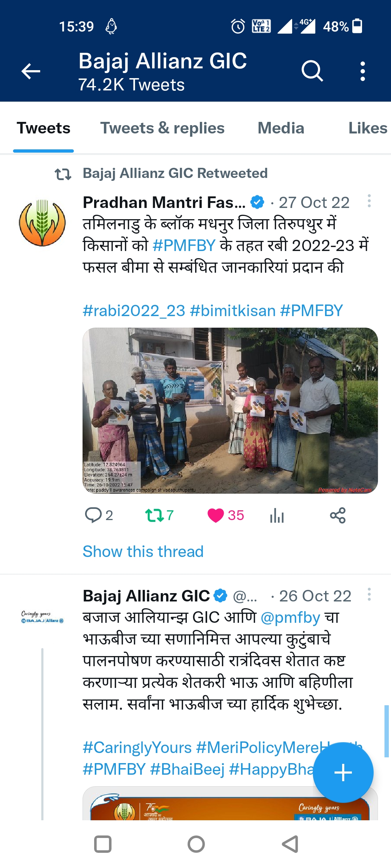The height and width of the screenshot is (868, 391).
Task: Select the Likes tab
Action: click(368, 128)
